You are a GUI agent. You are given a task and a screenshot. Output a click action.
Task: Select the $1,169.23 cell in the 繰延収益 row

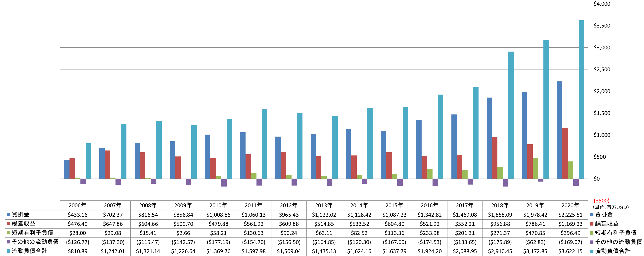[x=570, y=224]
